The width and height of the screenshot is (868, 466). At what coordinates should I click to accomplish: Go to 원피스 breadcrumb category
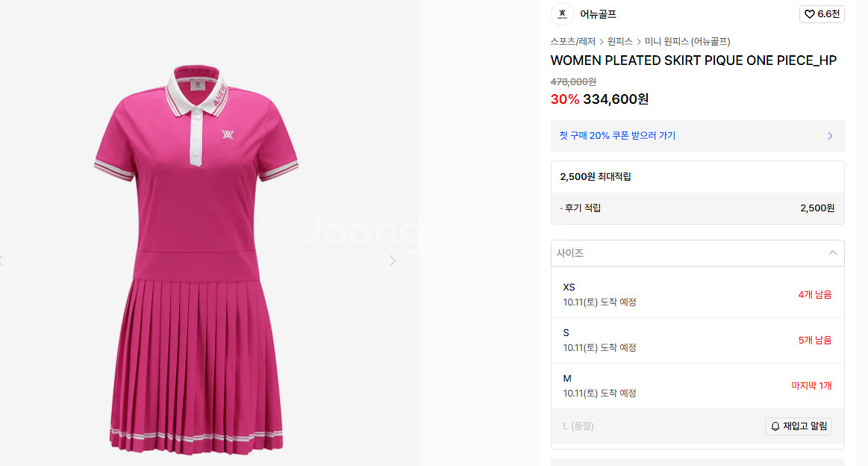pyautogui.click(x=619, y=42)
